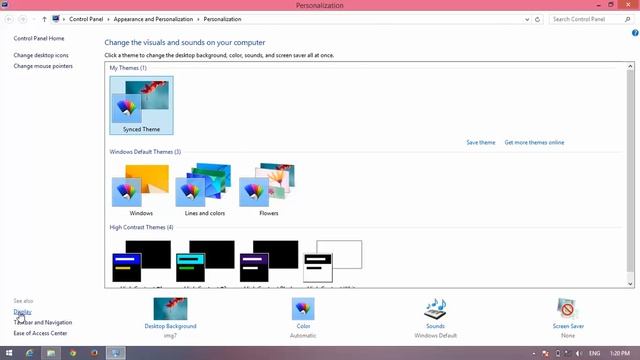The image size is (640, 360).
Task: Go back with the back arrow
Action: (9, 19)
